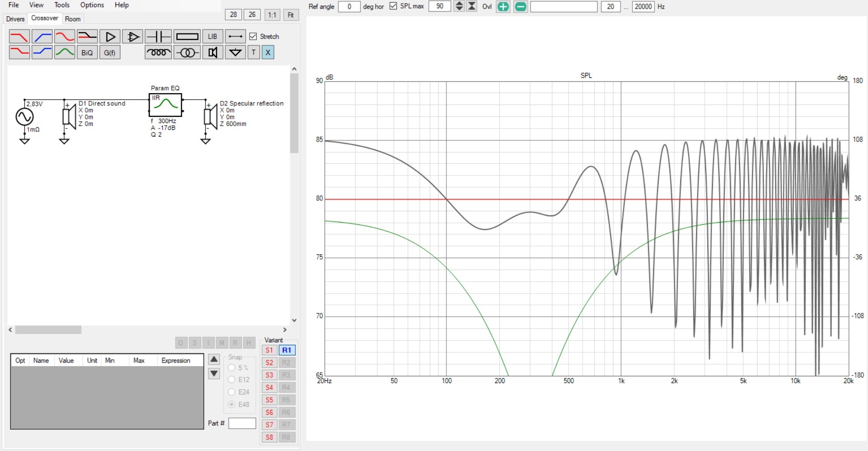The image size is (868, 451).
Task: Step the SPL max value spinner
Action: tap(459, 6)
